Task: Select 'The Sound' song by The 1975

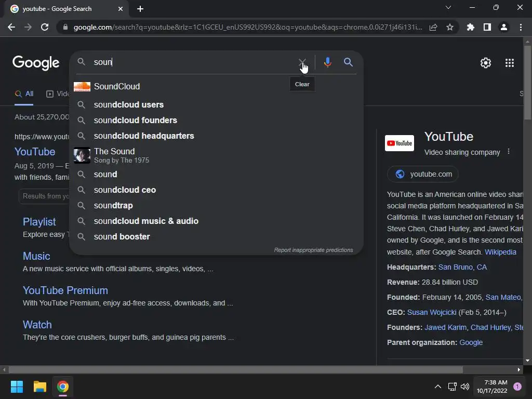Action: point(216,155)
